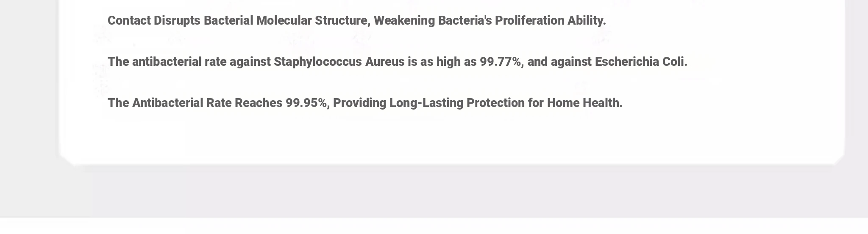Image resolution: width=868 pixels, height=234 pixels.
Task: Click the word 'Contact' starting the first line
Action: pos(129,20)
